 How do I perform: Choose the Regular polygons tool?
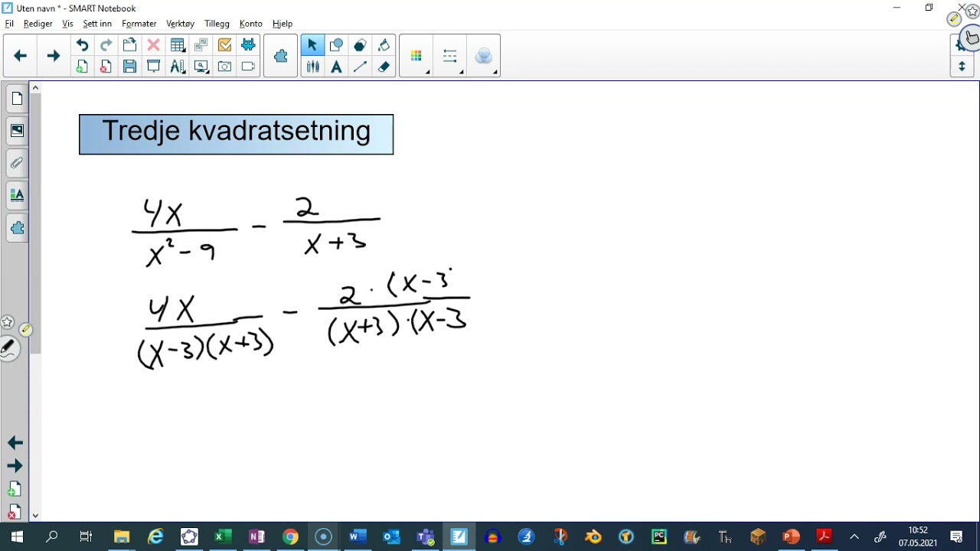(360, 45)
